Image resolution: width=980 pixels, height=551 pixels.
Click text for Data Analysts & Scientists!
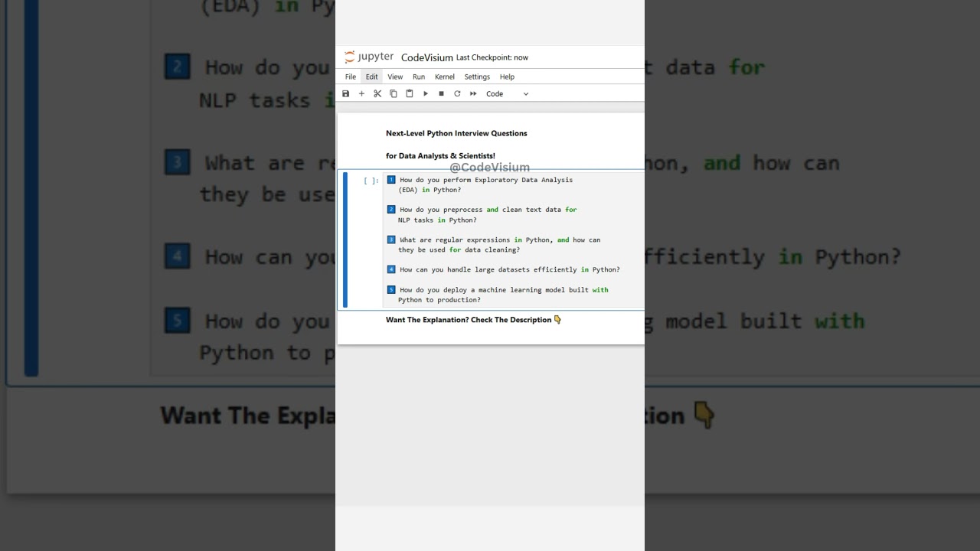pos(440,156)
